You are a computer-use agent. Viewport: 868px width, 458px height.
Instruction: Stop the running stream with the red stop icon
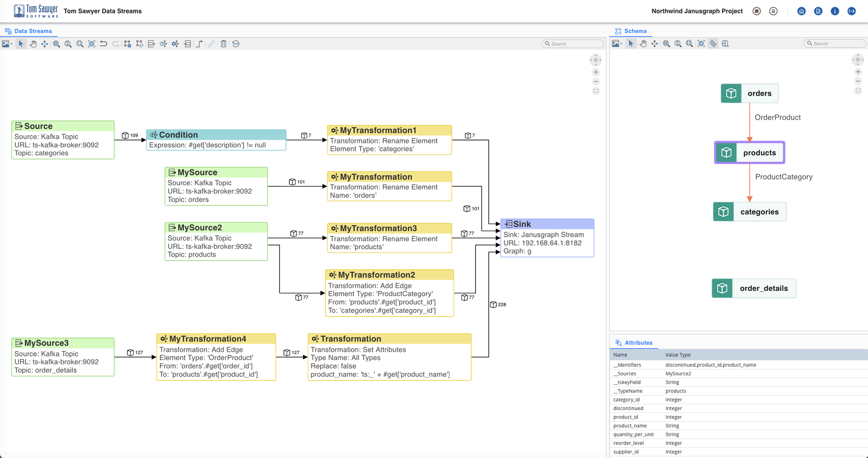point(756,11)
